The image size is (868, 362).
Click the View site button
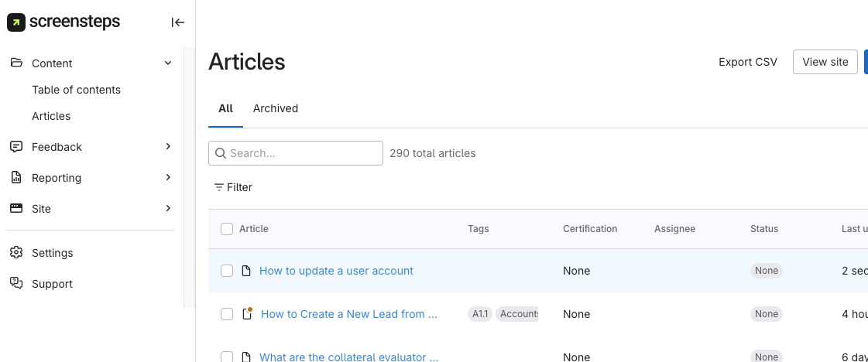(x=825, y=62)
